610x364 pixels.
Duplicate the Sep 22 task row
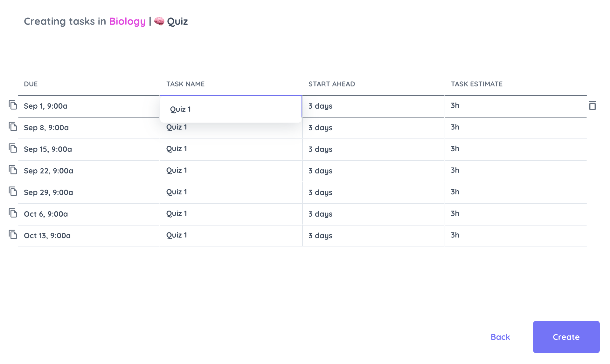pos(13,170)
